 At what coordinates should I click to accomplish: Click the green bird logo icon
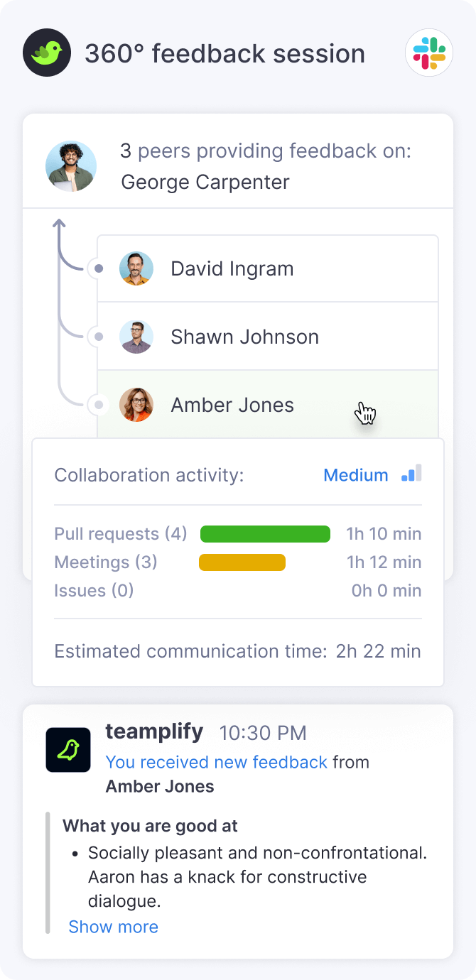47,53
